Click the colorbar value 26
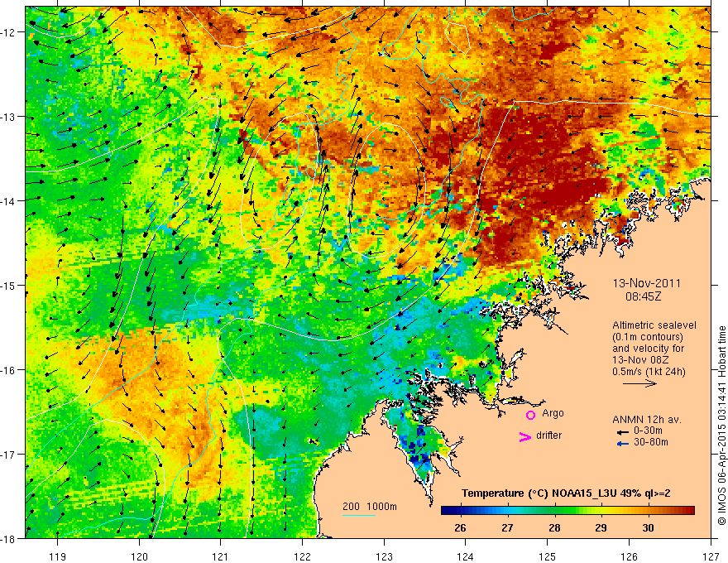This screenshot has height=563, width=728. coord(460,528)
